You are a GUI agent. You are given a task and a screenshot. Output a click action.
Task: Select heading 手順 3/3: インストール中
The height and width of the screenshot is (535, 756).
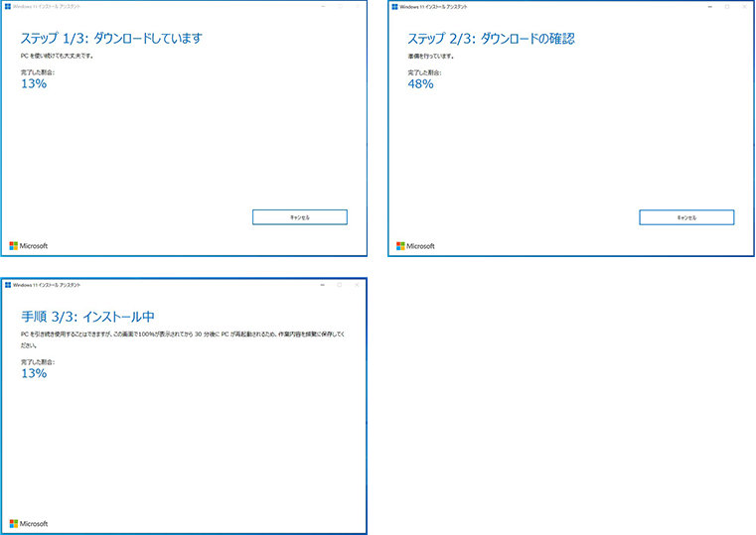(x=87, y=317)
